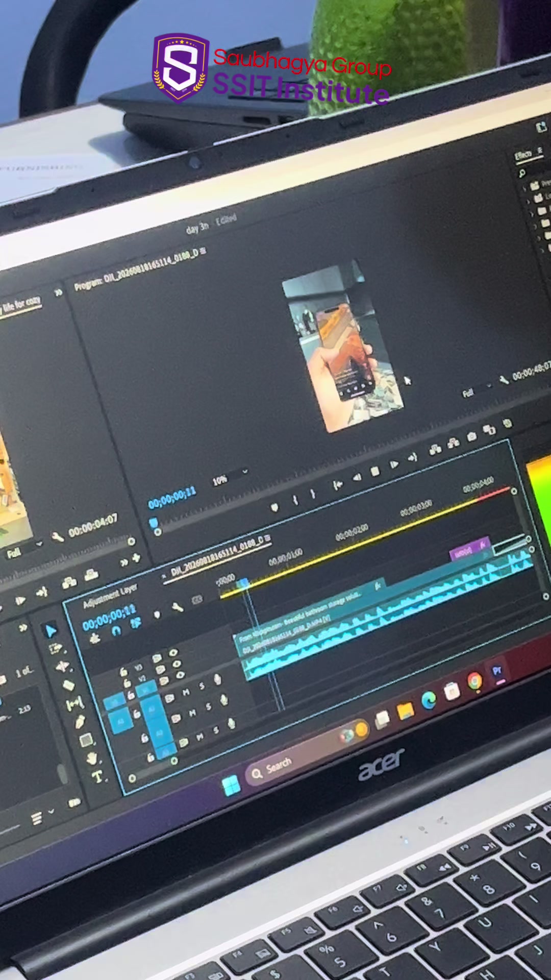Screen dimensions: 551x980
Task: Stop playback in Program monitor
Action: tap(375, 471)
